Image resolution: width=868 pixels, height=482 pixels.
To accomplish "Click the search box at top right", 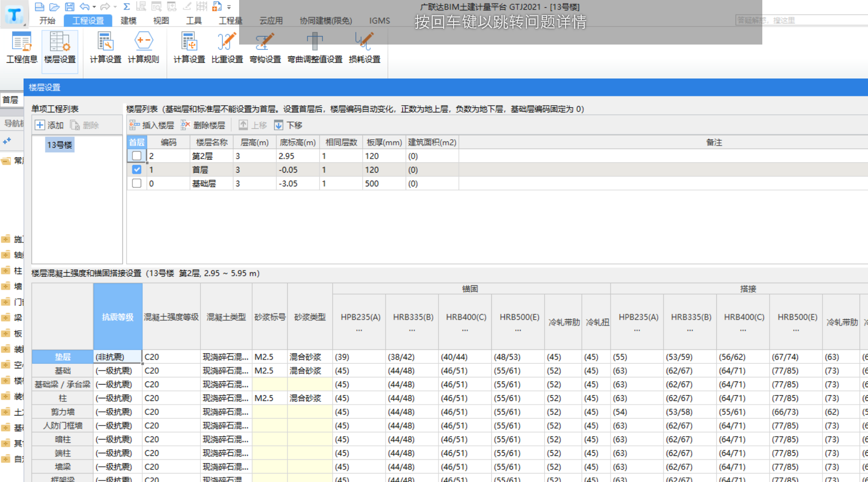I will 802,20.
